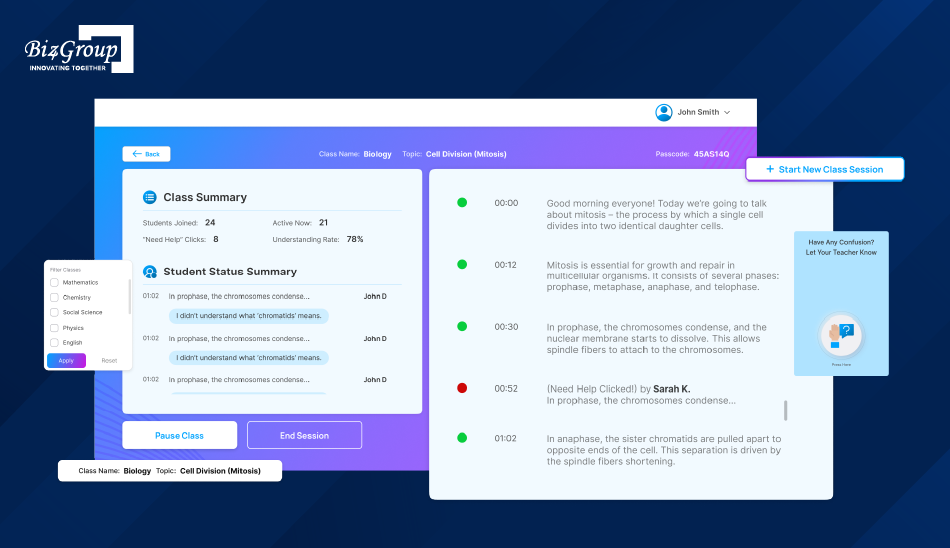Toggle the English class checkbox
The height and width of the screenshot is (548, 950).
[55, 343]
